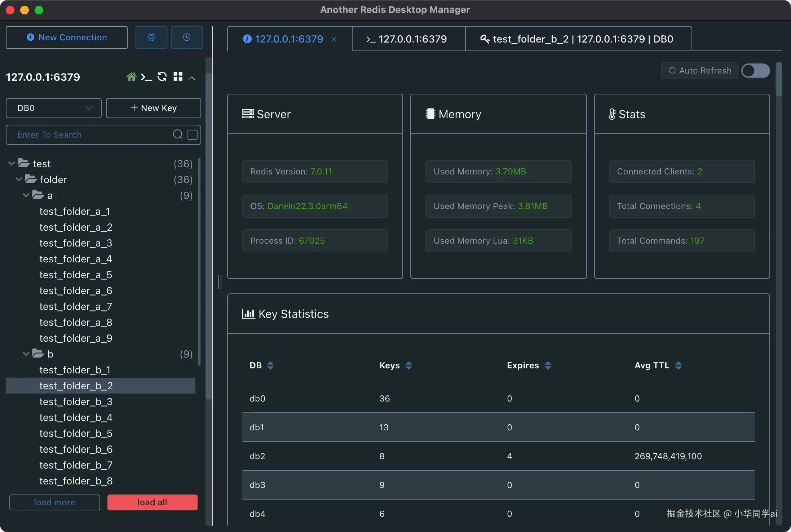The width and height of the screenshot is (791, 532).
Task: Enable Auto Refresh
Action: click(756, 71)
